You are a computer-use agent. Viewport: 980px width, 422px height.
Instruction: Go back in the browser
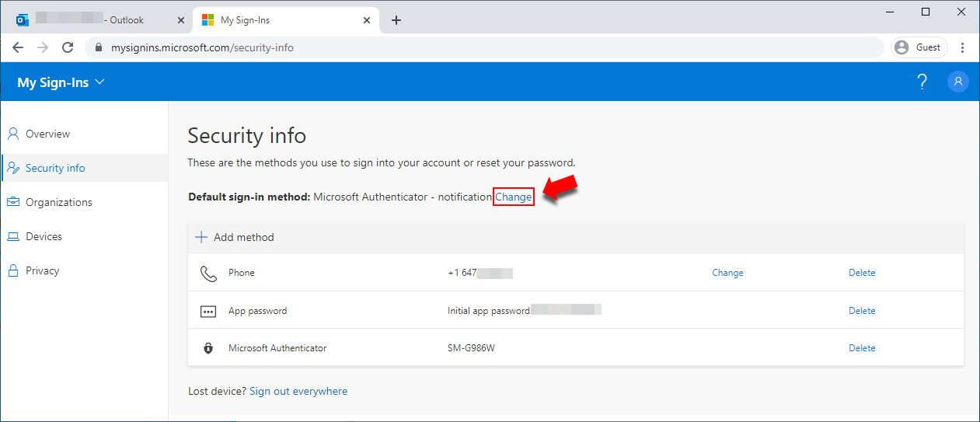[18, 47]
